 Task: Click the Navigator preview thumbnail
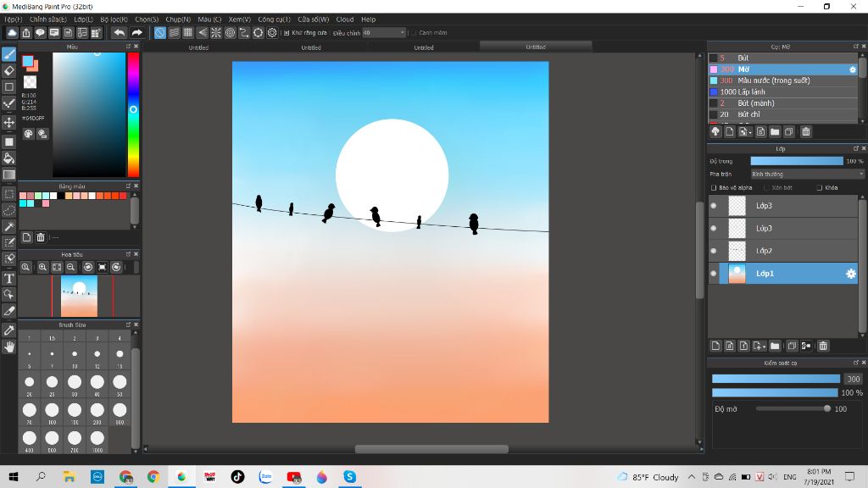79,296
